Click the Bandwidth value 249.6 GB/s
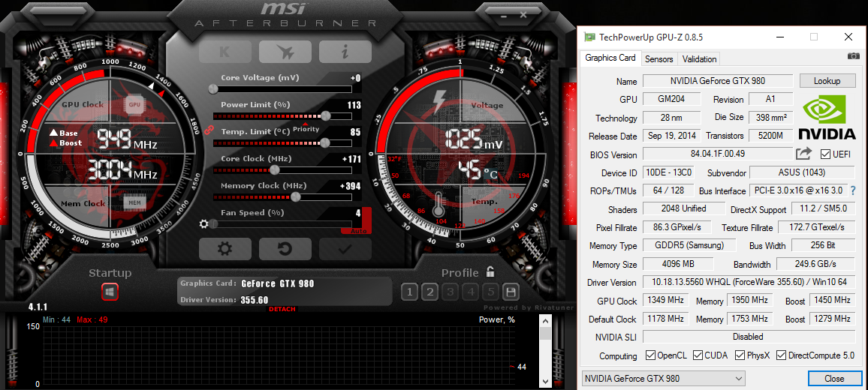The image size is (868, 390). [817, 264]
